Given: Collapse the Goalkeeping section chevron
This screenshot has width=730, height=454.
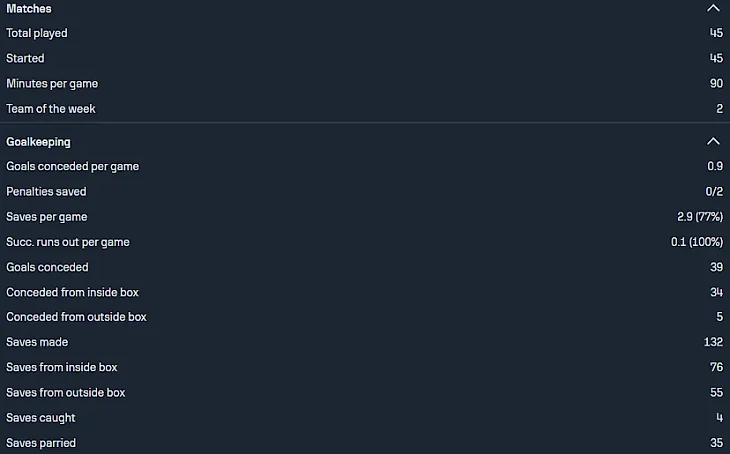Looking at the screenshot, I should click(712, 142).
